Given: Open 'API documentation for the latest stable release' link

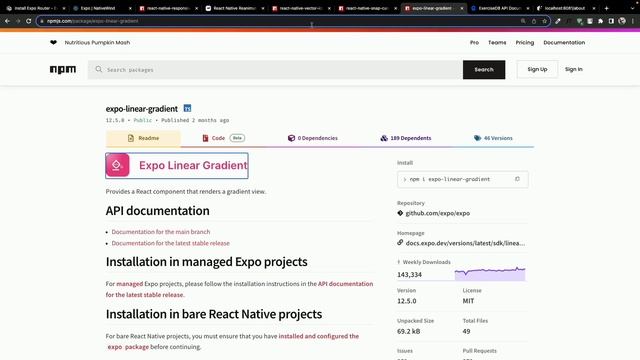Looking at the screenshot, I should point(239,289).
